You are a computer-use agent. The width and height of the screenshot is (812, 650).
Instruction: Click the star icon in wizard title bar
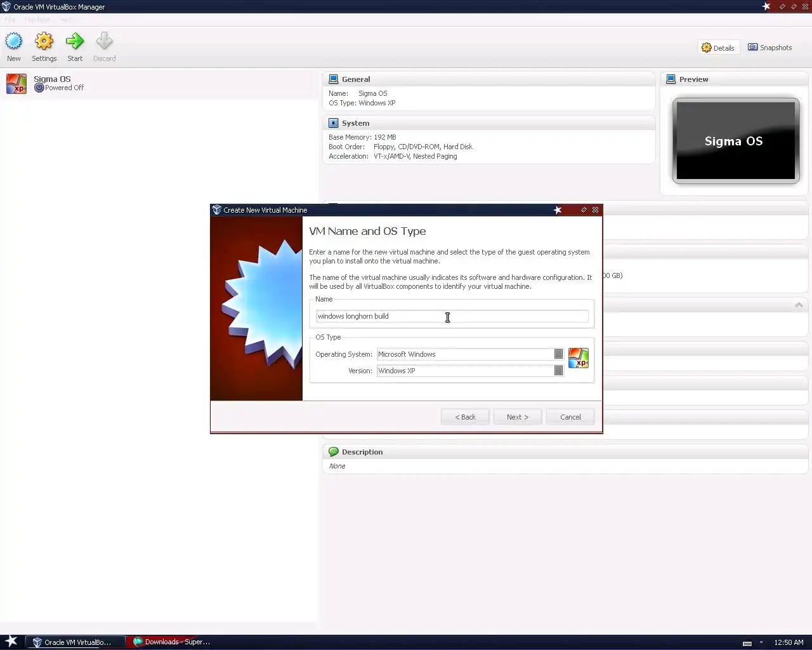pos(558,210)
